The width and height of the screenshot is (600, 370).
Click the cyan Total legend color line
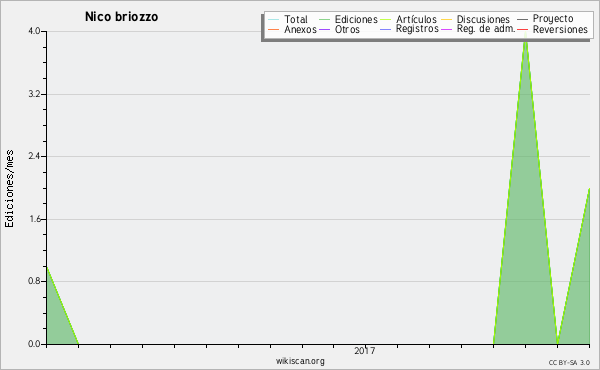coord(274,19)
